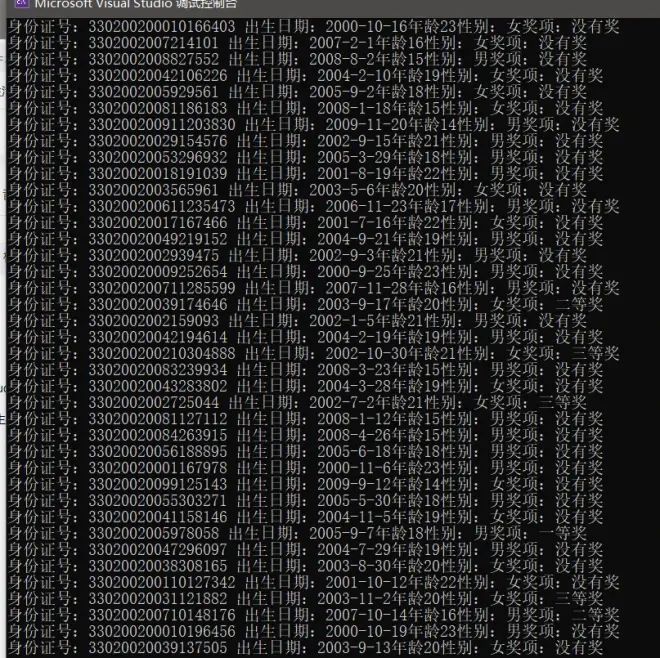
Task: Click ID number 33020020031121882
Action: [x=158, y=598]
